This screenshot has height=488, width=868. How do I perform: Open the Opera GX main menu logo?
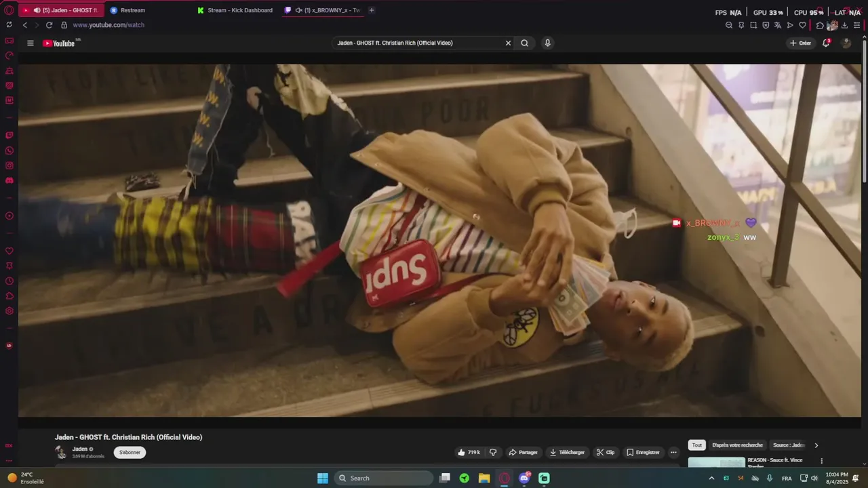[x=9, y=10]
